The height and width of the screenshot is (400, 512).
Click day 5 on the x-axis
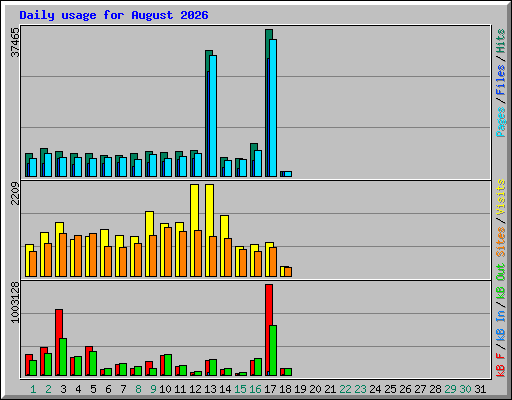pos(93,389)
